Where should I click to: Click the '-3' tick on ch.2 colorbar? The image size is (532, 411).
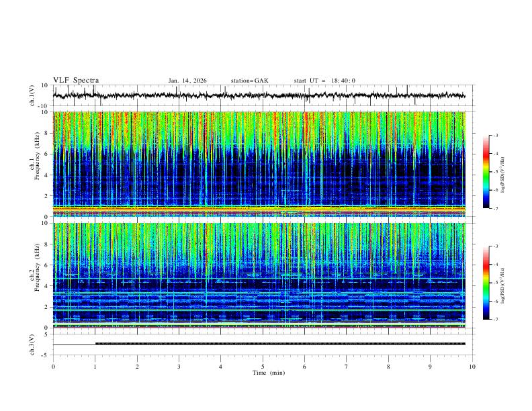click(496, 246)
